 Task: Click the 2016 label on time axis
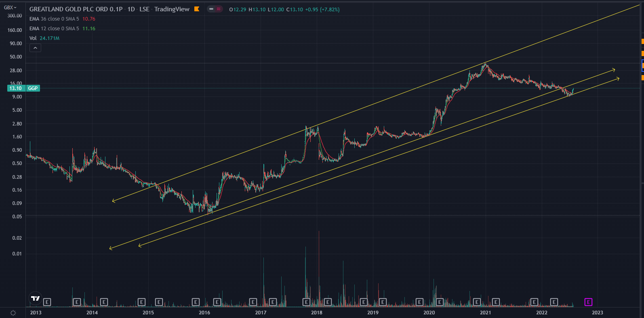pos(204,313)
